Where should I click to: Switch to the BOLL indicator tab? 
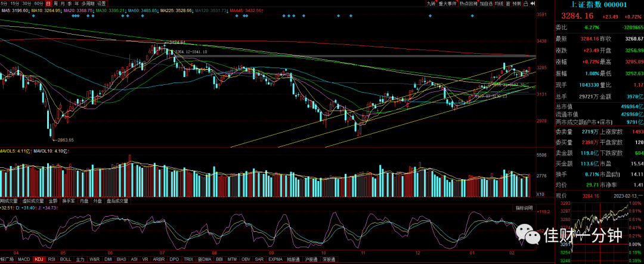66,259
